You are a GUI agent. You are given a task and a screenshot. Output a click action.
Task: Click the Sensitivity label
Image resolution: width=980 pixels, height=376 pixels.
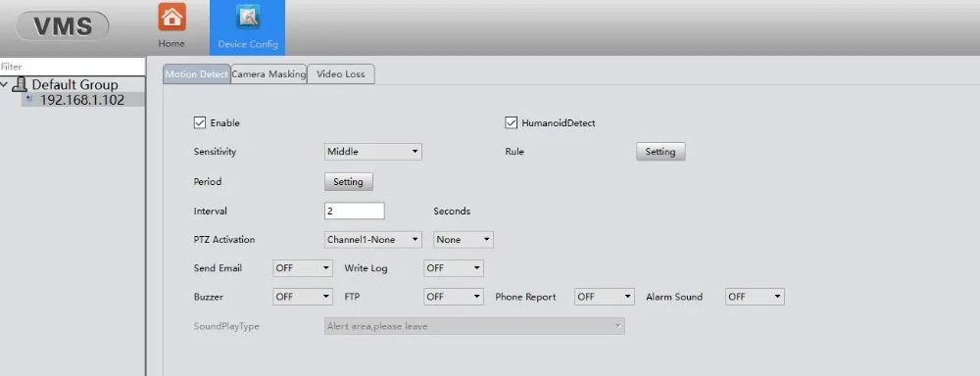[215, 152]
